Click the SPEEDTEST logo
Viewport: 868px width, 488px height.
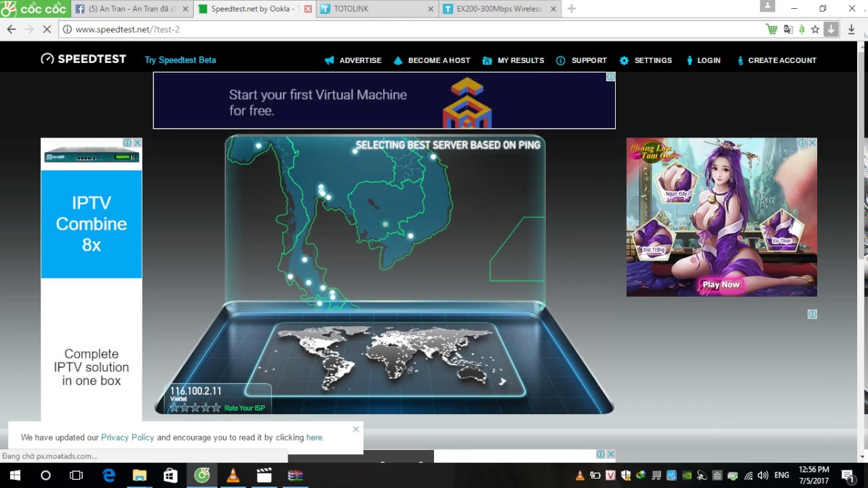tap(83, 59)
